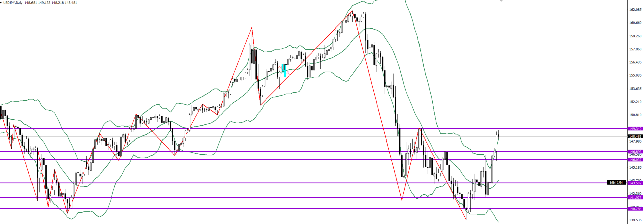Select the 143.502 purple line price label
Viewport: 644px width, 224px height.
click(x=635, y=183)
